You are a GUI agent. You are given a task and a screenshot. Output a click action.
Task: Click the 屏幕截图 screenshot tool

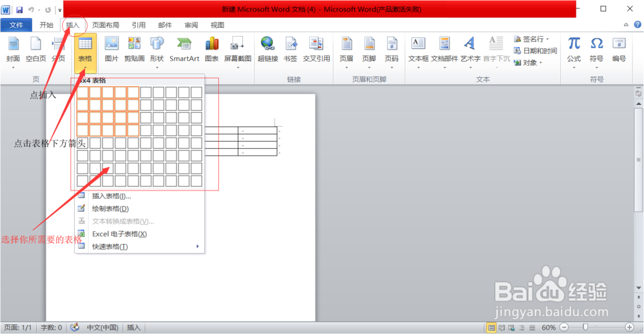238,51
